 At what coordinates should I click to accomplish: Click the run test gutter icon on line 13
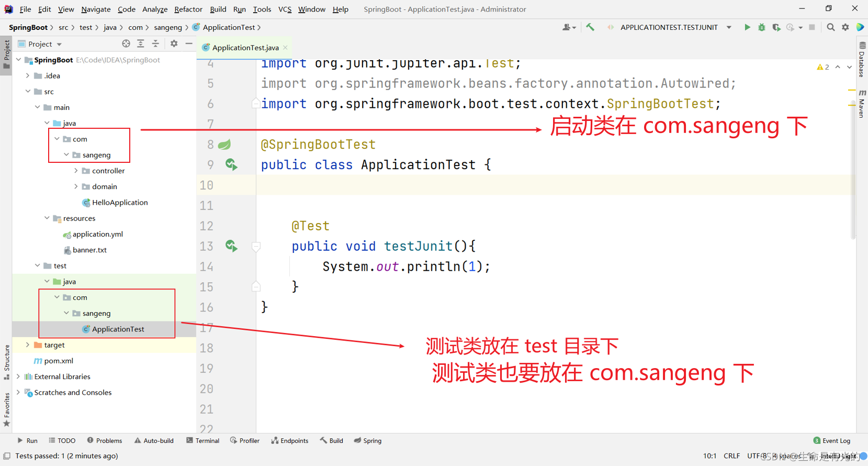coord(231,246)
